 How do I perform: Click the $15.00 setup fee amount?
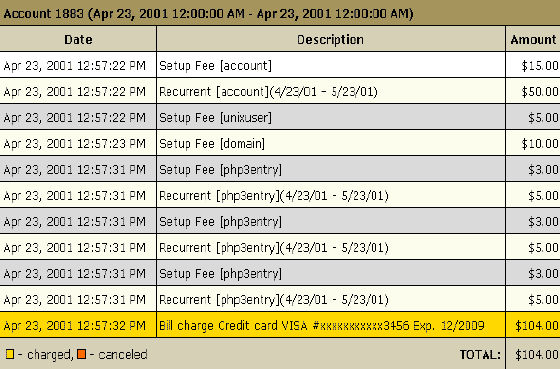tap(540, 65)
